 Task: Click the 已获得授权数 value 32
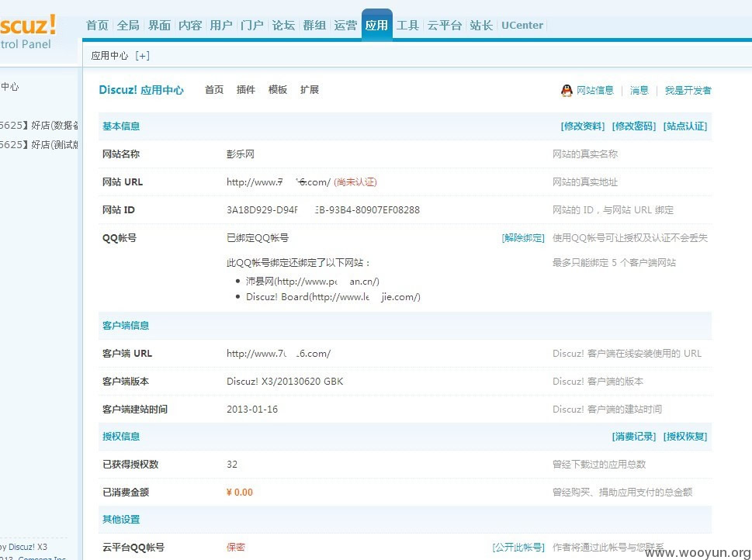pos(232,464)
